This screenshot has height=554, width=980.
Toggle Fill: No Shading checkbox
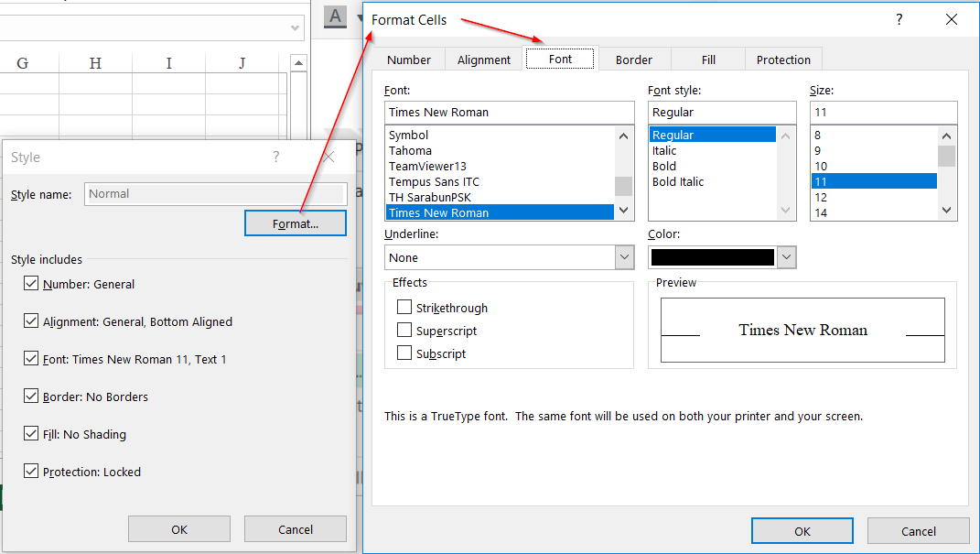pos(30,433)
